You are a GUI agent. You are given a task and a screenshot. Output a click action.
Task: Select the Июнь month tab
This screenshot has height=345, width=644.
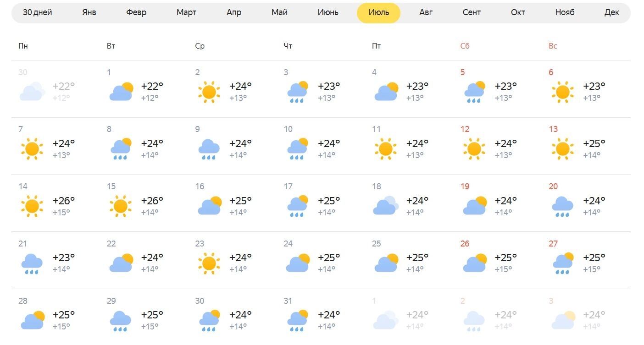click(x=328, y=12)
